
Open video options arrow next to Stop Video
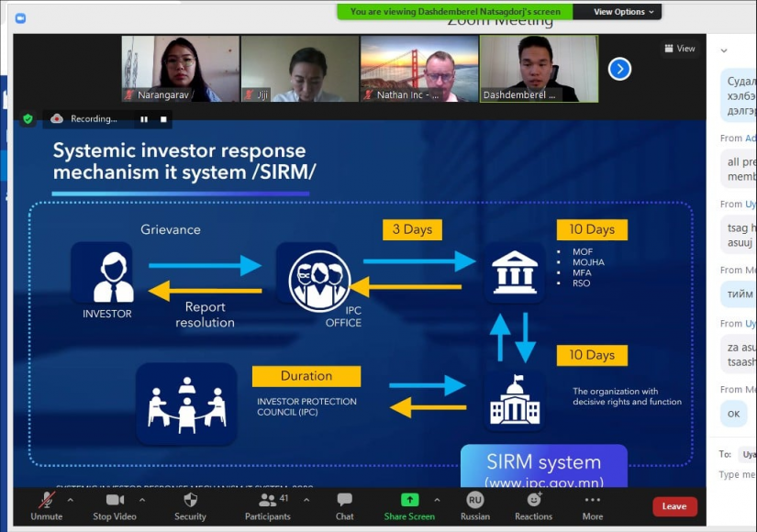tap(142, 500)
